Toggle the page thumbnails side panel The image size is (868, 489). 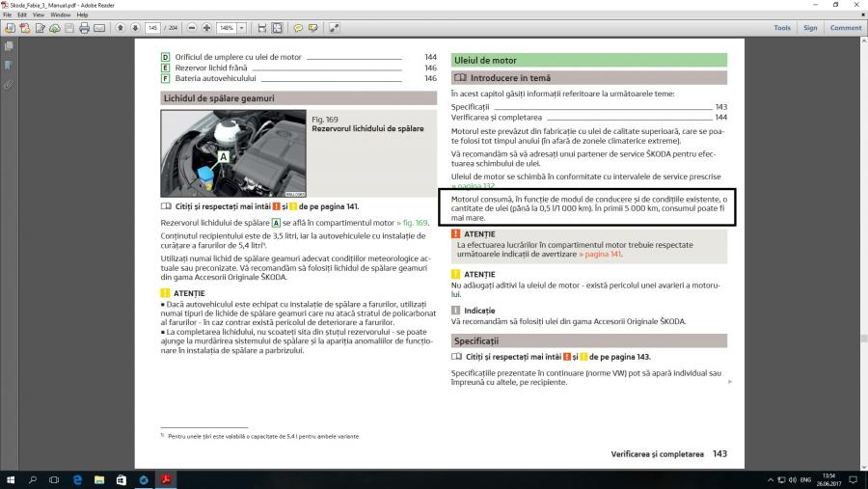coord(9,45)
